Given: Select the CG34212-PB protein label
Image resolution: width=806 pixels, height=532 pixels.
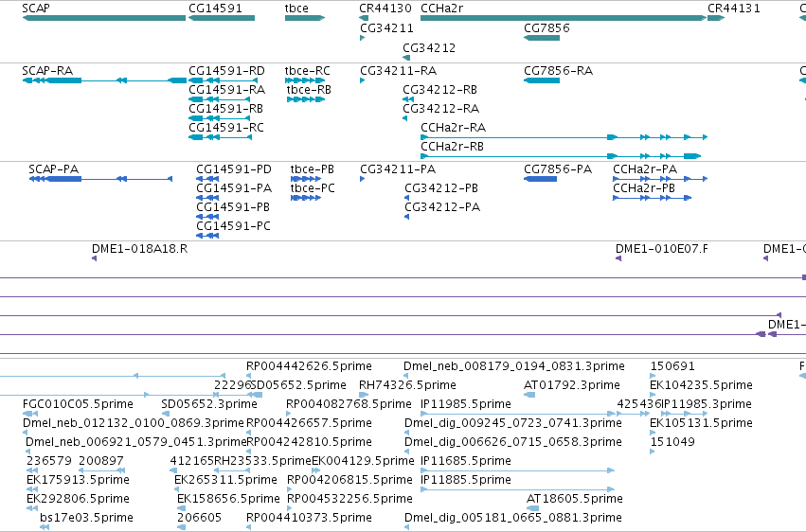Looking at the screenshot, I should point(441,188).
